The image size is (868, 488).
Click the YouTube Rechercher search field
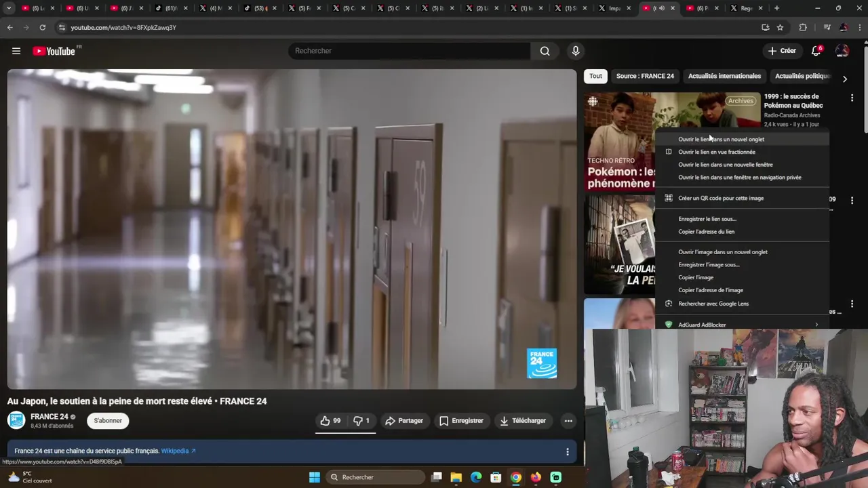(x=410, y=51)
